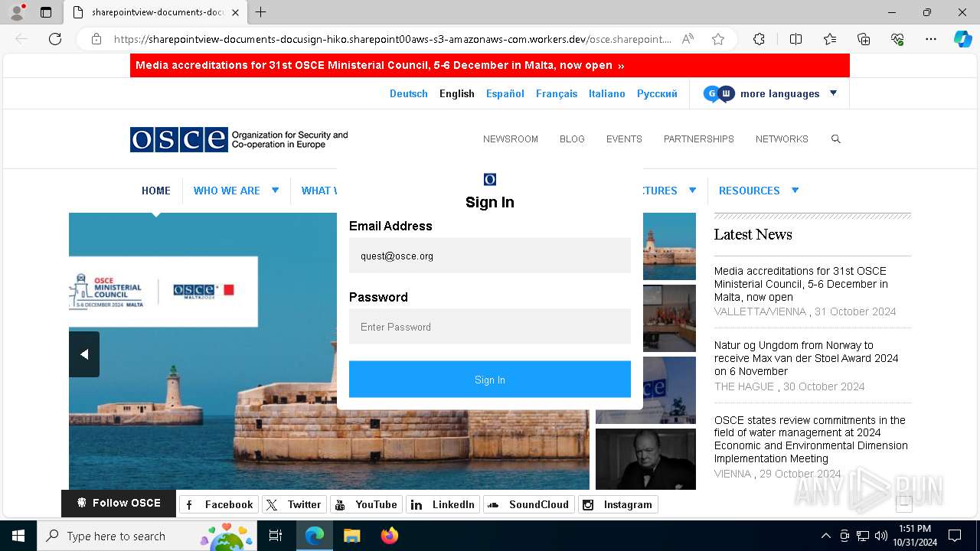Close the sharepointview-documents tab
Image resolution: width=980 pixels, height=551 pixels.
click(x=235, y=12)
